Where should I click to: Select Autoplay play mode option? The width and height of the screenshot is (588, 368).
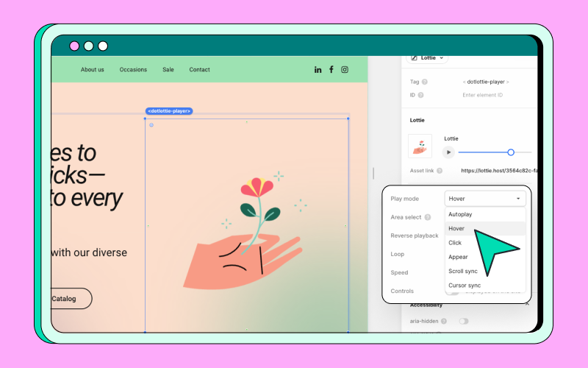coord(485,214)
